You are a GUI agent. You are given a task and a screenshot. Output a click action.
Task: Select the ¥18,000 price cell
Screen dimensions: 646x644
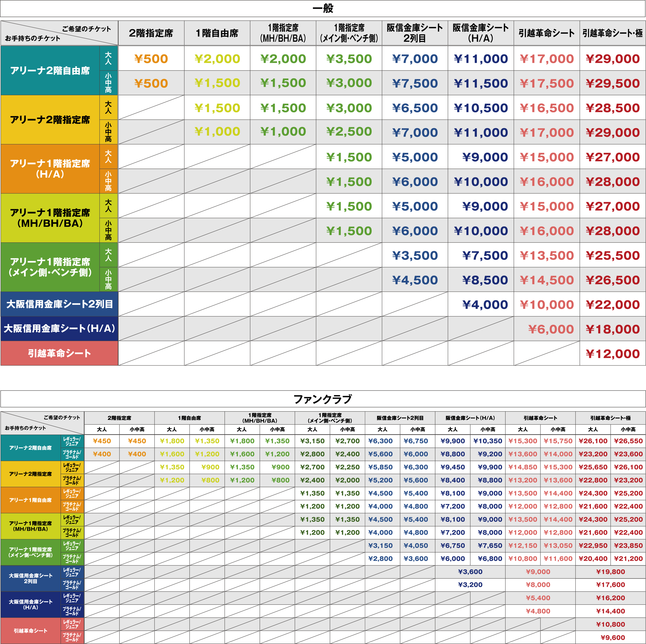pyautogui.click(x=613, y=329)
